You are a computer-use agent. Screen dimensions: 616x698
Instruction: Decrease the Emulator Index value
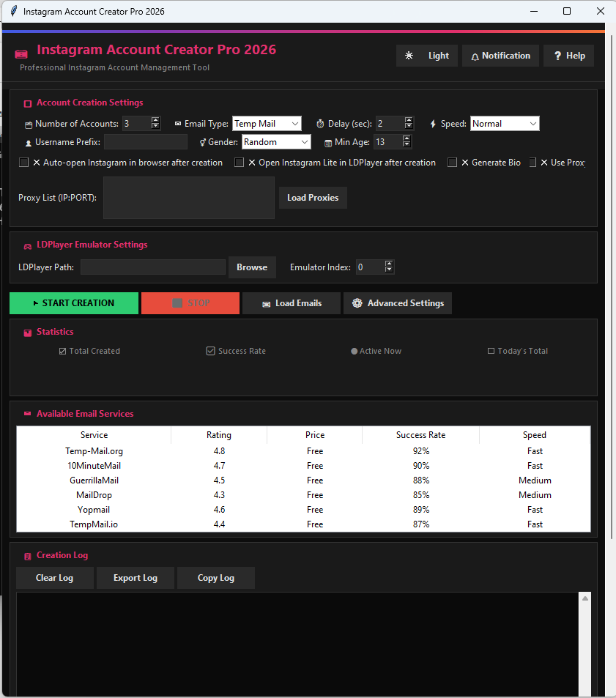click(x=389, y=270)
